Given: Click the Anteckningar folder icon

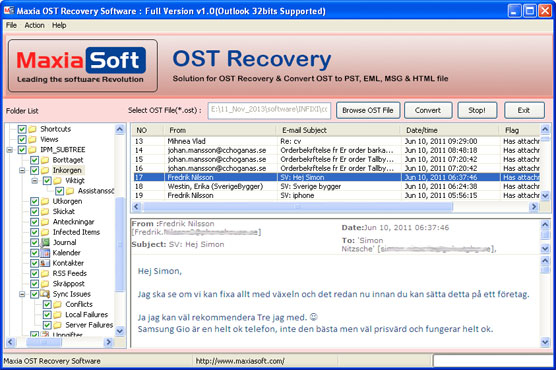Looking at the screenshot, I should pyautogui.click(x=45, y=222).
